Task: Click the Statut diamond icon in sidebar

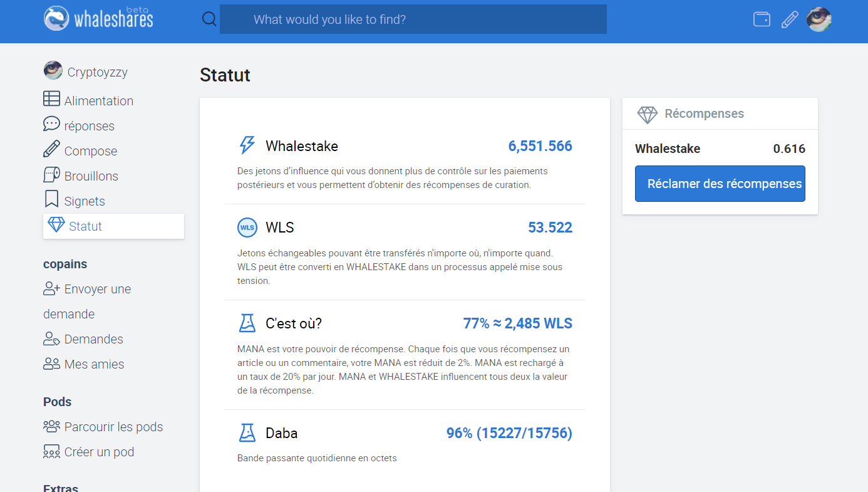Action: click(x=56, y=225)
